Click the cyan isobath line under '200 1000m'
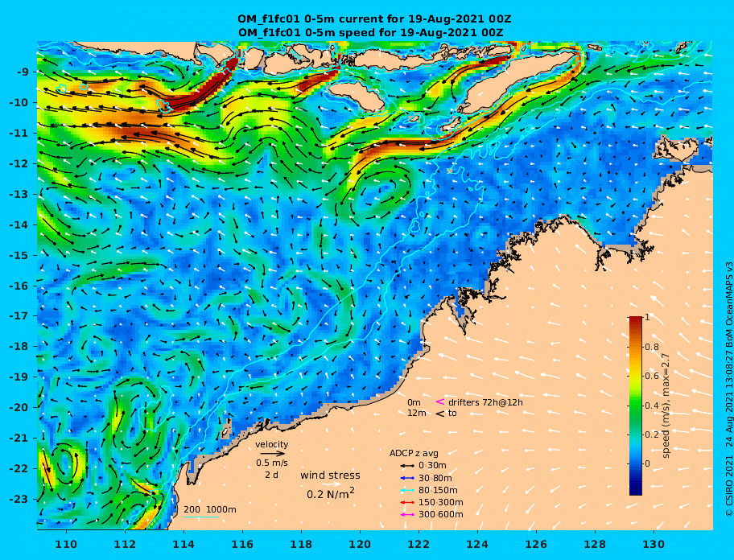The width and height of the screenshot is (734, 560). pyautogui.click(x=201, y=517)
